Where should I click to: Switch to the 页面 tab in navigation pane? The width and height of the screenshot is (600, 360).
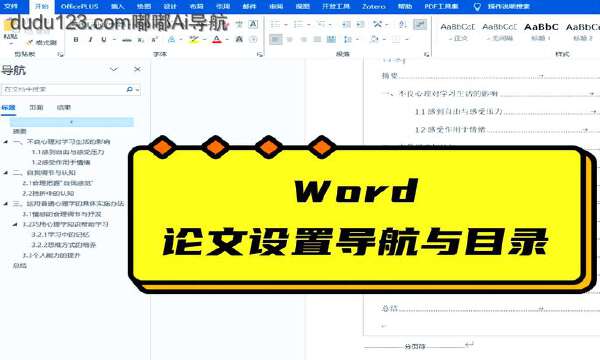click(36, 108)
